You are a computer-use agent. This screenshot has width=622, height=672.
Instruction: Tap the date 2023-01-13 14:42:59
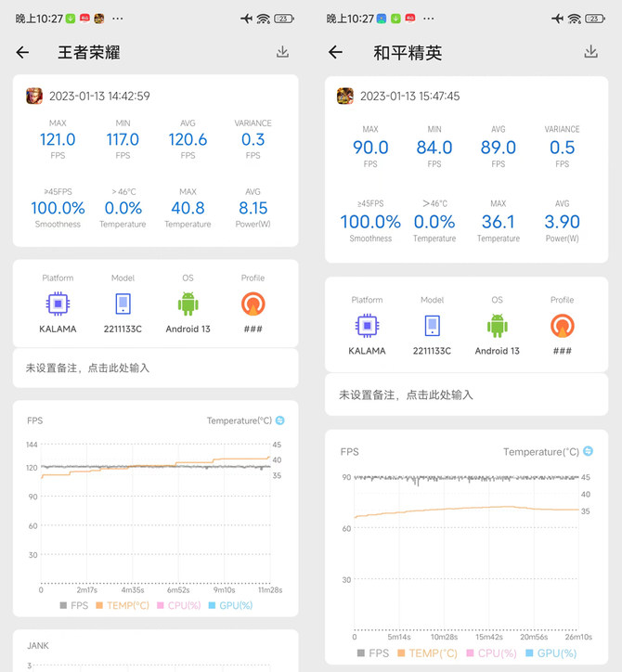(99, 96)
